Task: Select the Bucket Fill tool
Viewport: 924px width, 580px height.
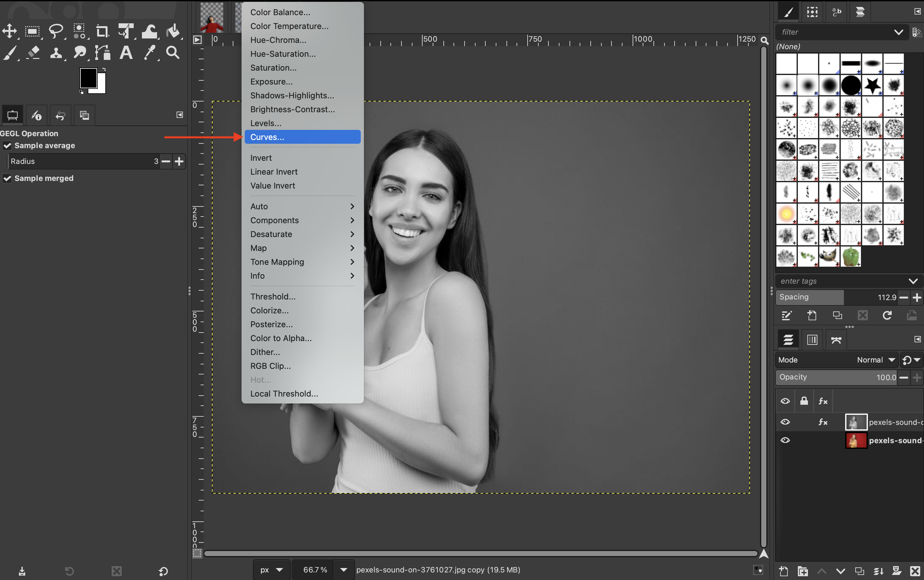Action: coord(173,31)
